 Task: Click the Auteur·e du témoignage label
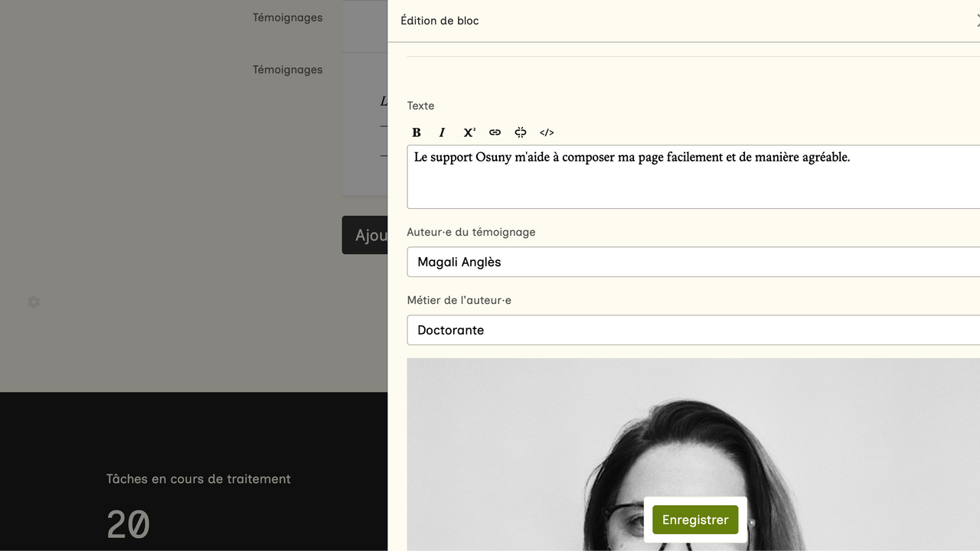[471, 232]
